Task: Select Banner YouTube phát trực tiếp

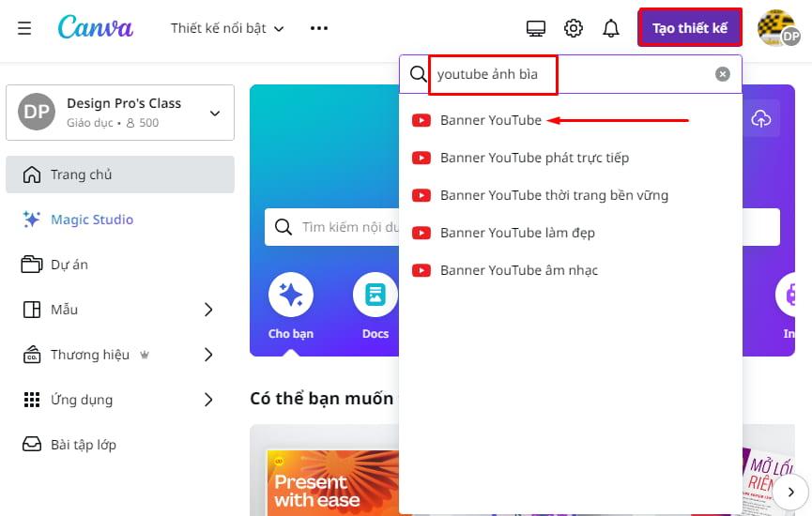Action: (570, 158)
